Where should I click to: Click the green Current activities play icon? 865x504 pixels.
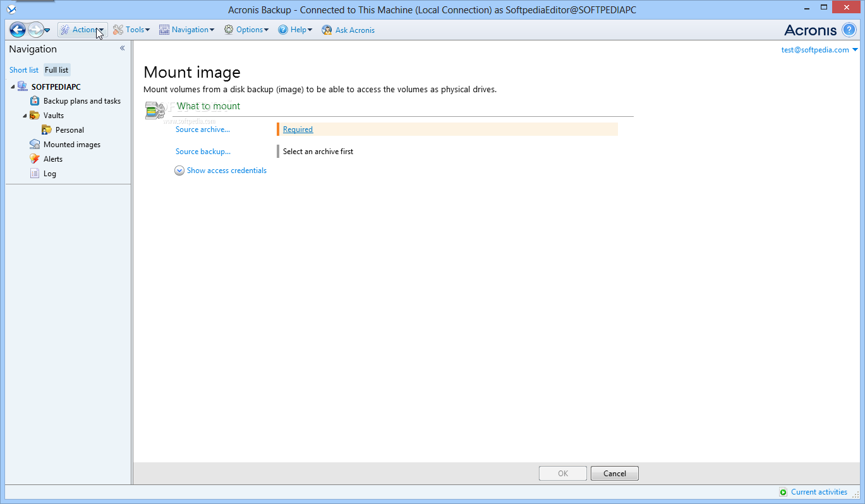(783, 492)
